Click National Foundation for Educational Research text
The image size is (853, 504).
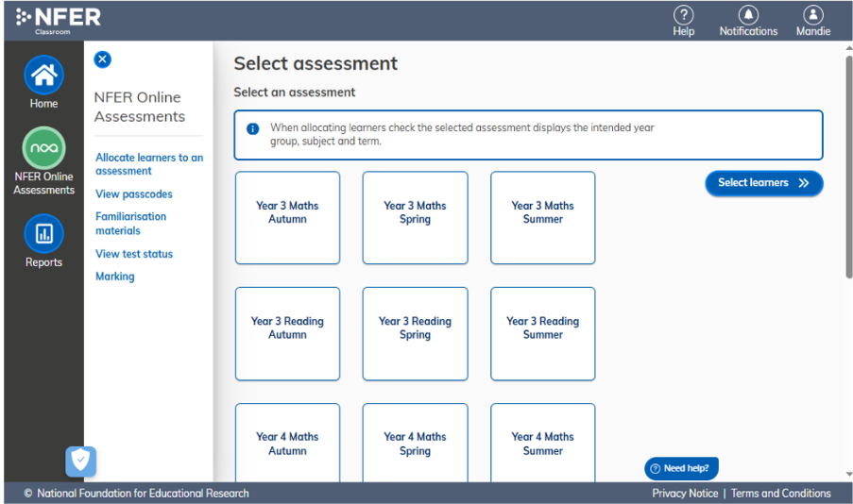[143, 493]
